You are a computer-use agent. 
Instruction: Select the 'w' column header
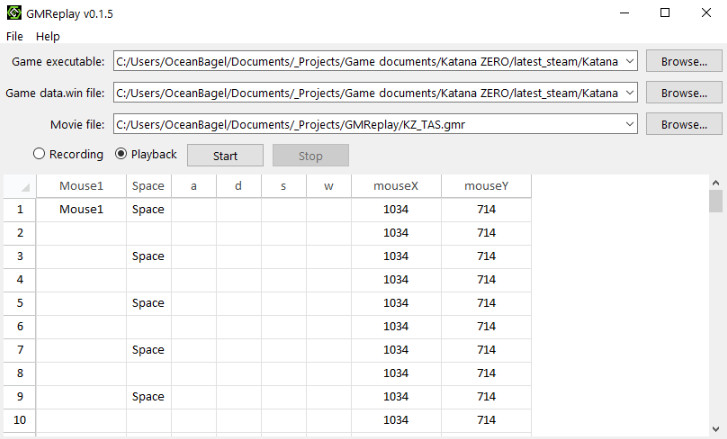(x=329, y=186)
